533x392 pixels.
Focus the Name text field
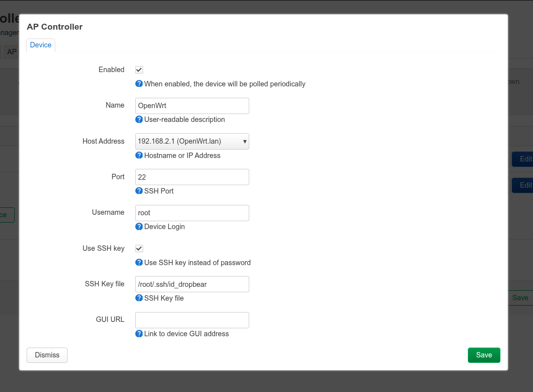click(192, 106)
